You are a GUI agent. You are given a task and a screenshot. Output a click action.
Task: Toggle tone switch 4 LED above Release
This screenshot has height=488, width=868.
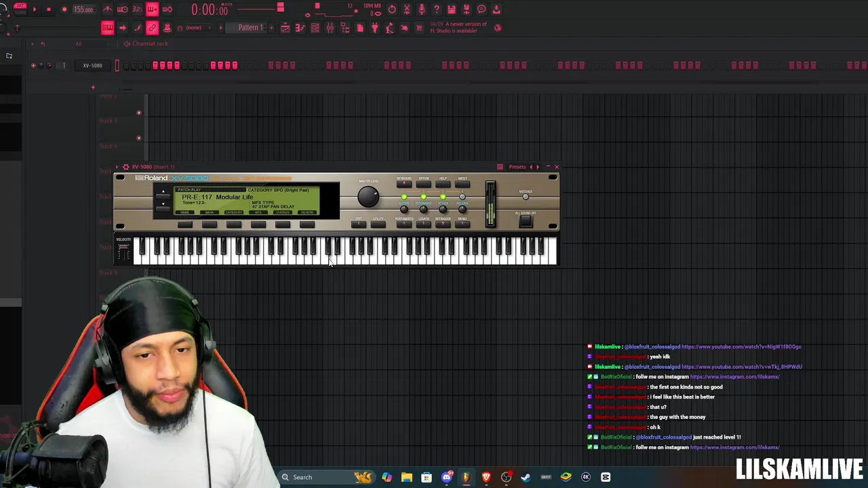pyautogui.click(x=462, y=197)
